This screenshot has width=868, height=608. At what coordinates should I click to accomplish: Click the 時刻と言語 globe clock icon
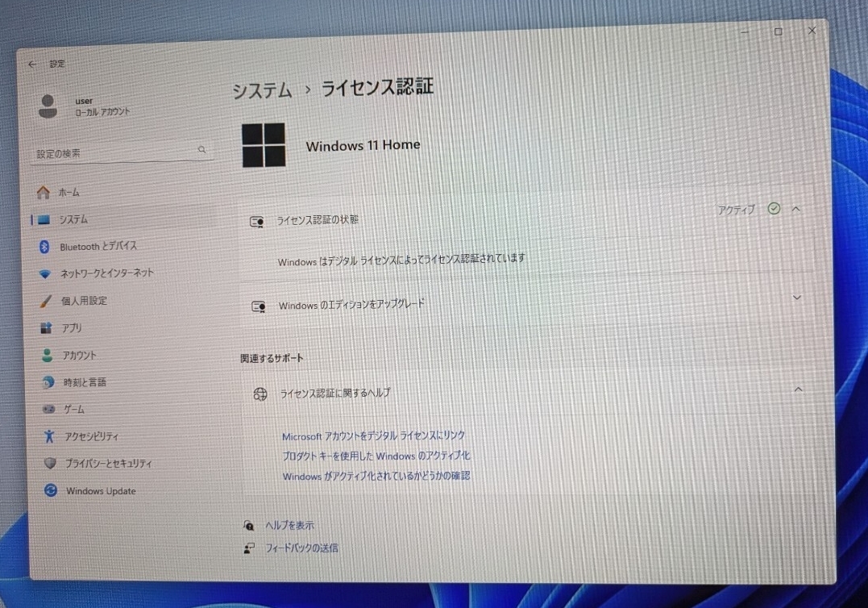pyautogui.click(x=48, y=382)
